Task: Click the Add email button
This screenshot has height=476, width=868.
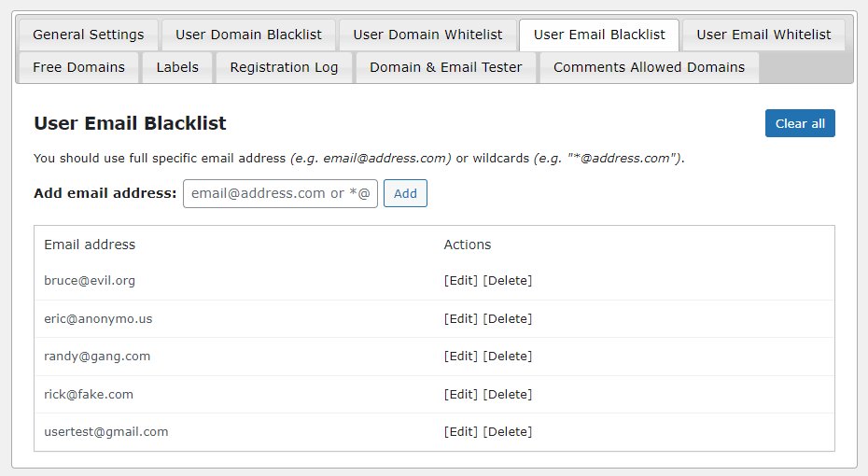Action: tap(405, 193)
